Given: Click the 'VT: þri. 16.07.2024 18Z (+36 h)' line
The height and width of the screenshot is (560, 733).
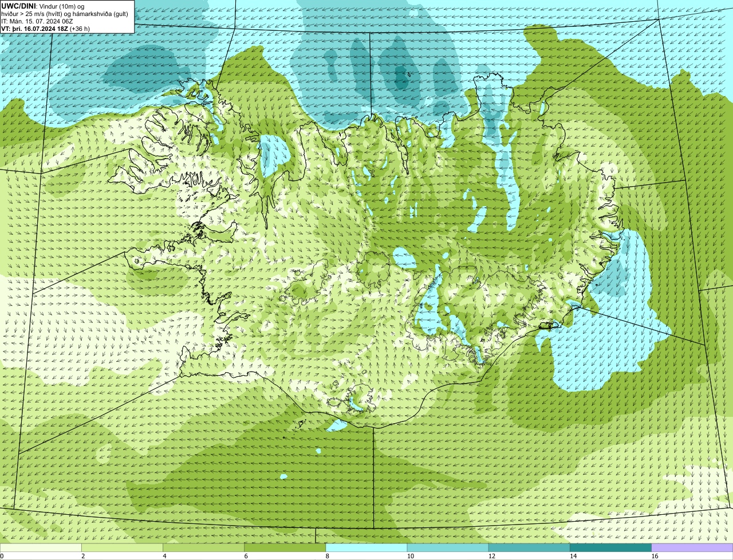Looking at the screenshot, I should [45, 28].
